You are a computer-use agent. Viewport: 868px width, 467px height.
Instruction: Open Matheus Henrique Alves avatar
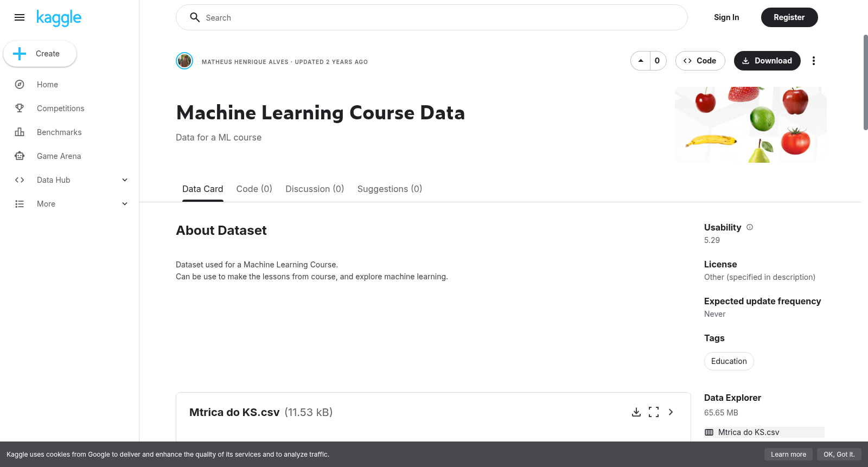[x=184, y=61]
